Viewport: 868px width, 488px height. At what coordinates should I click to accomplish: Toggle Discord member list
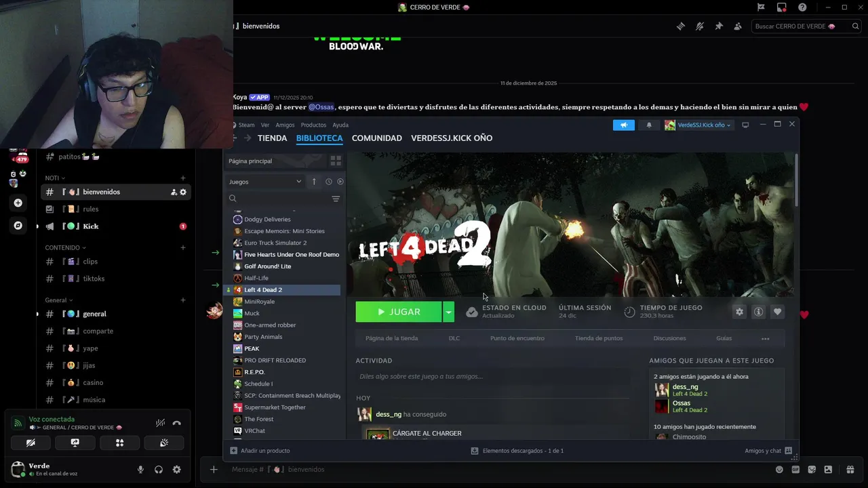(x=738, y=26)
